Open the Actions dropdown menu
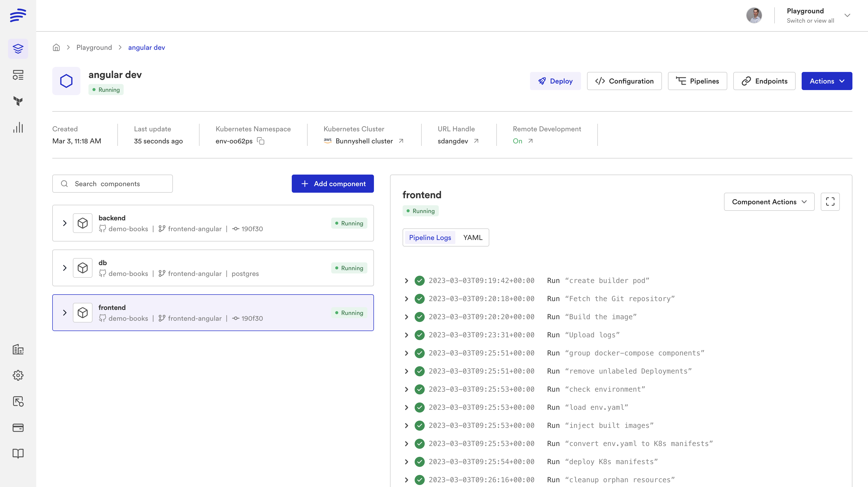 827,81
